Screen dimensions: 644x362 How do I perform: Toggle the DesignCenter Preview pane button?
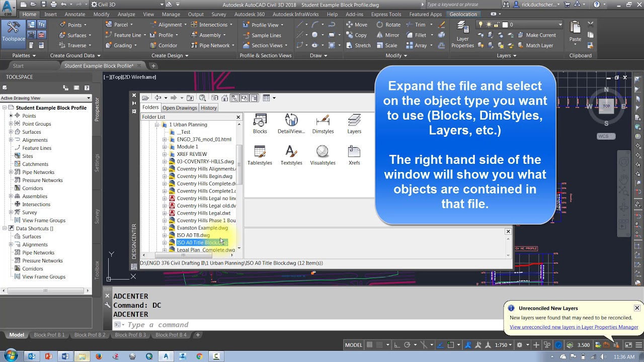point(245,98)
